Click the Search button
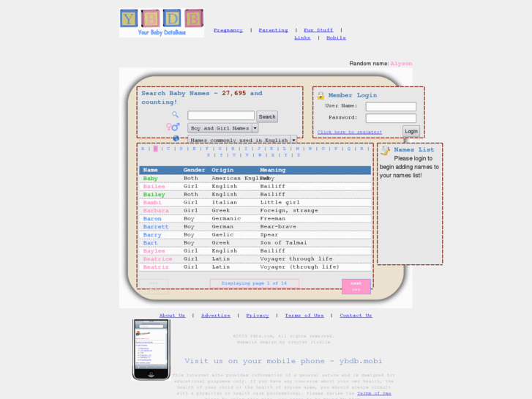The image size is (532, 399). (267, 116)
